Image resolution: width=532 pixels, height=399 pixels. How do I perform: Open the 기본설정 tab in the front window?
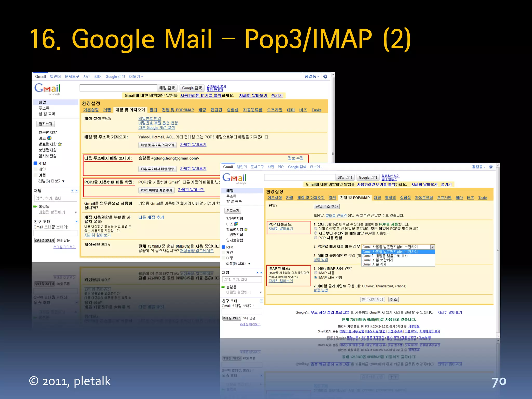[275, 198]
